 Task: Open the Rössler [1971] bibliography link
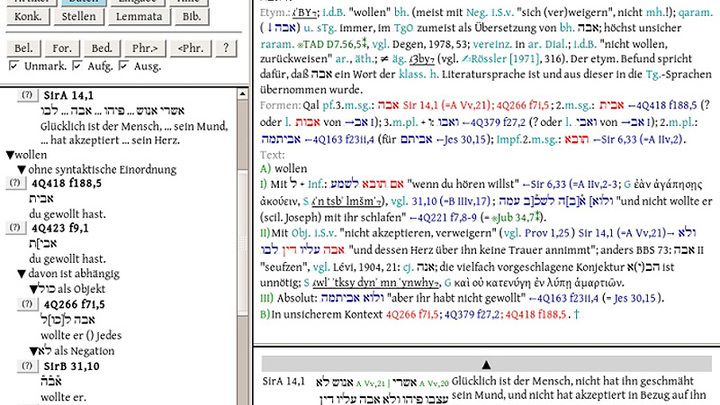pos(501,59)
